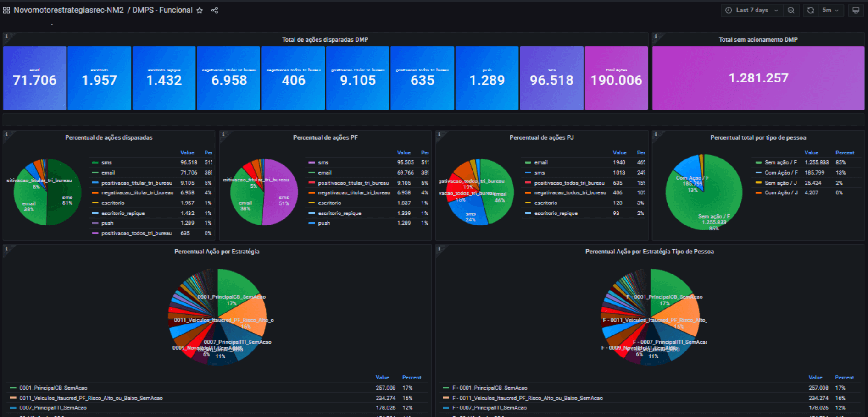Toggle the email series in Percentual de ações PF legend
Screen dimensions: 868x417
(x=324, y=172)
